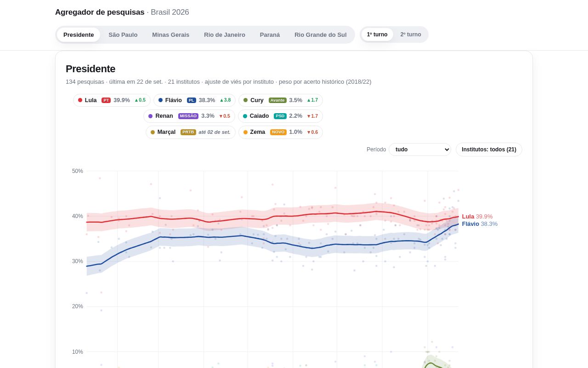View the Rio Grande do Sul tab

tap(321, 34)
